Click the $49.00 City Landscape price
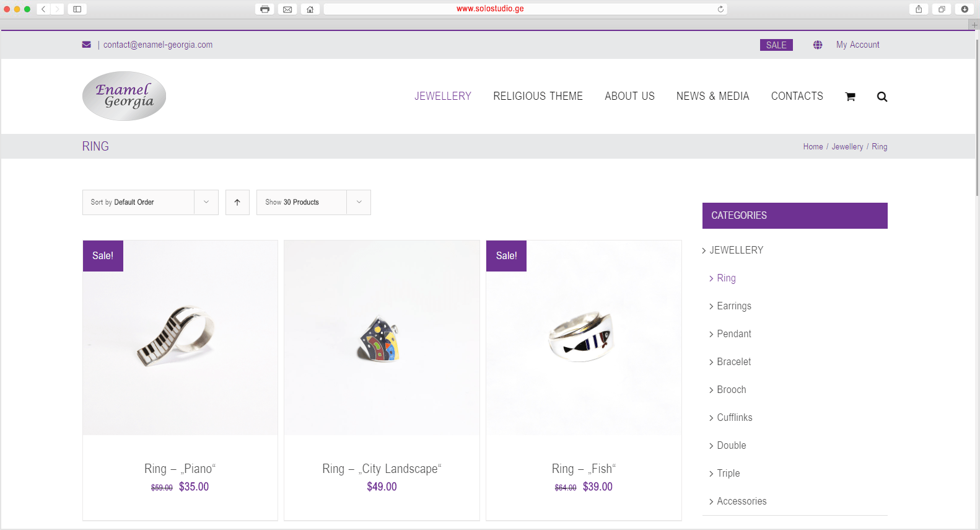Image resolution: width=980 pixels, height=530 pixels. tap(382, 487)
